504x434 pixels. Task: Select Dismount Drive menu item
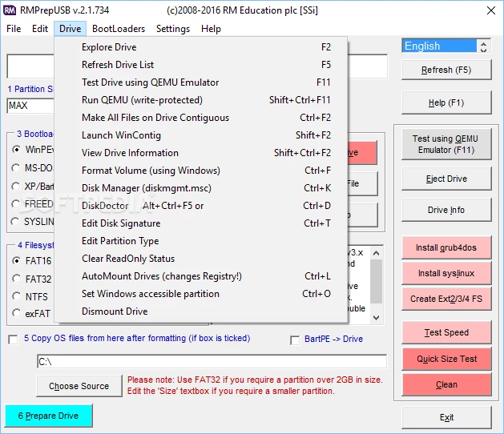(x=115, y=311)
